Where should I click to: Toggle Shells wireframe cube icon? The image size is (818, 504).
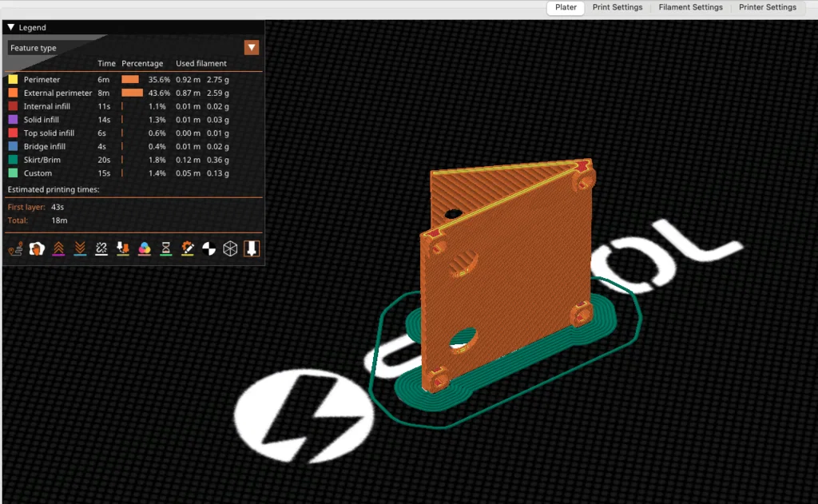coord(230,249)
